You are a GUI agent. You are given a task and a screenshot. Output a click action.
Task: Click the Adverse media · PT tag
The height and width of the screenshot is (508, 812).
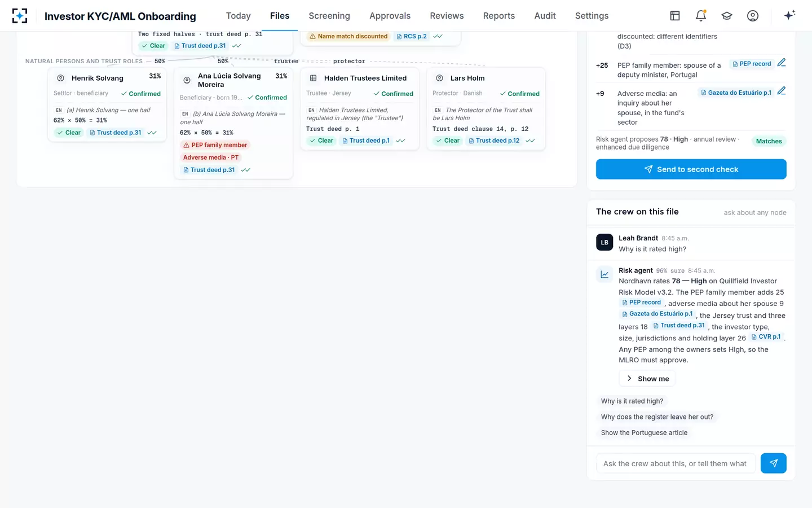coord(211,157)
